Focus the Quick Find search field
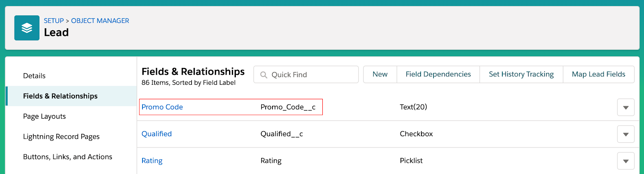 [310, 75]
